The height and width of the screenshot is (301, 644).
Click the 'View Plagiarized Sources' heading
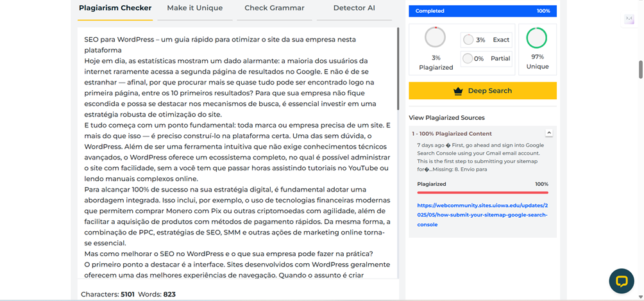click(447, 118)
